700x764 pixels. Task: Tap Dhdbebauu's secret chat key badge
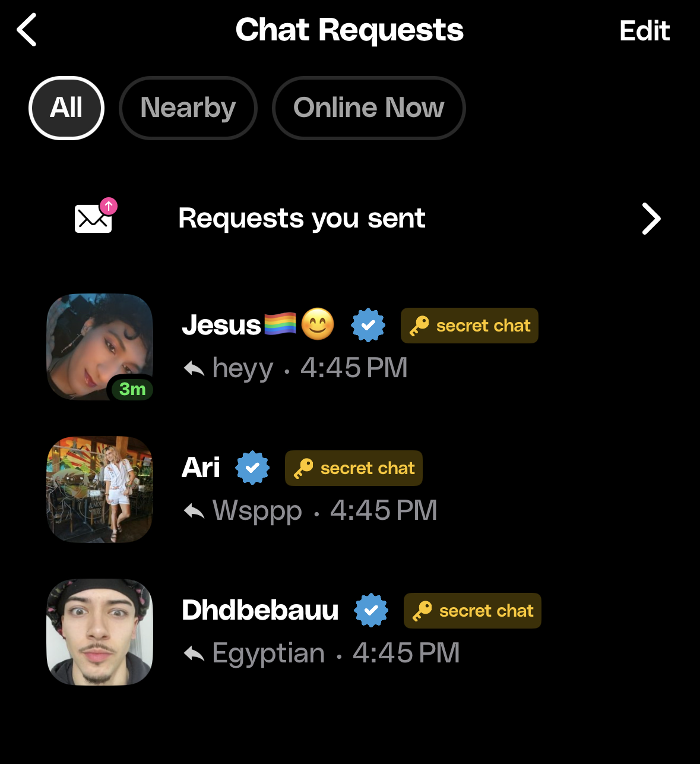[473, 611]
